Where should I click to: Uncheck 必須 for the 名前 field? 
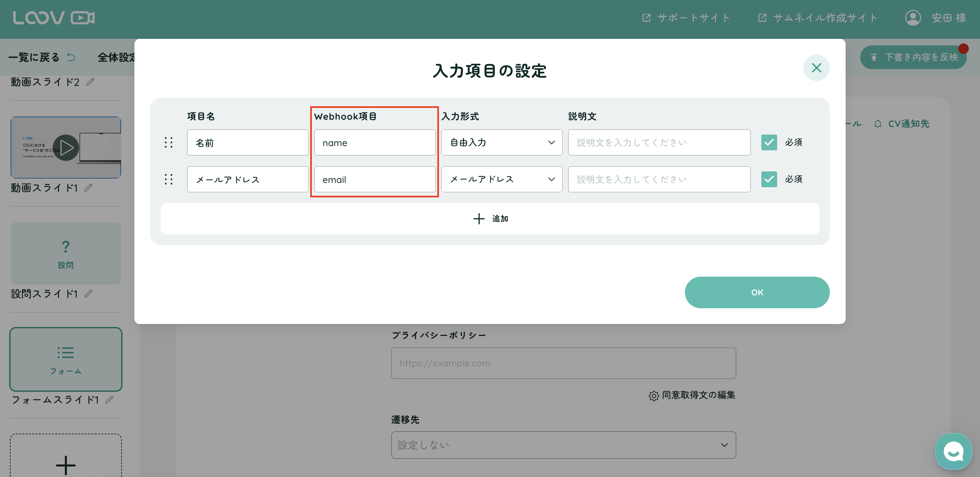pos(769,142)
